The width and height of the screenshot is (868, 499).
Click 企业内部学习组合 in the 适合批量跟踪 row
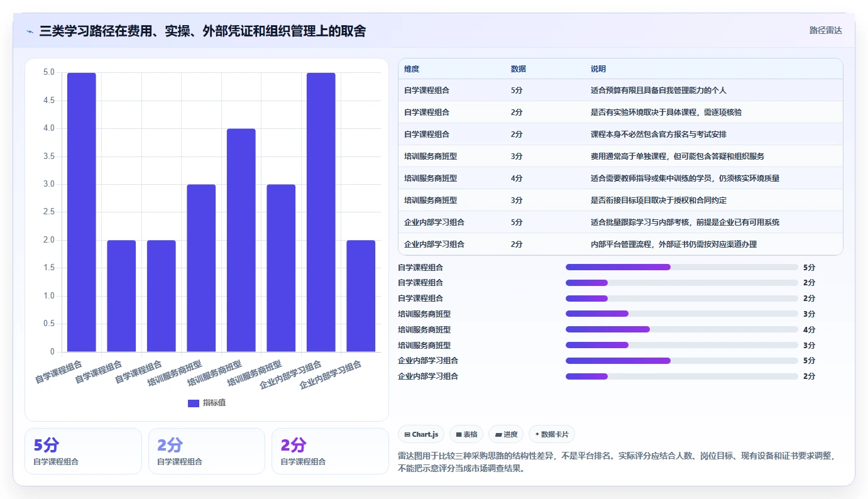point(434,222)
